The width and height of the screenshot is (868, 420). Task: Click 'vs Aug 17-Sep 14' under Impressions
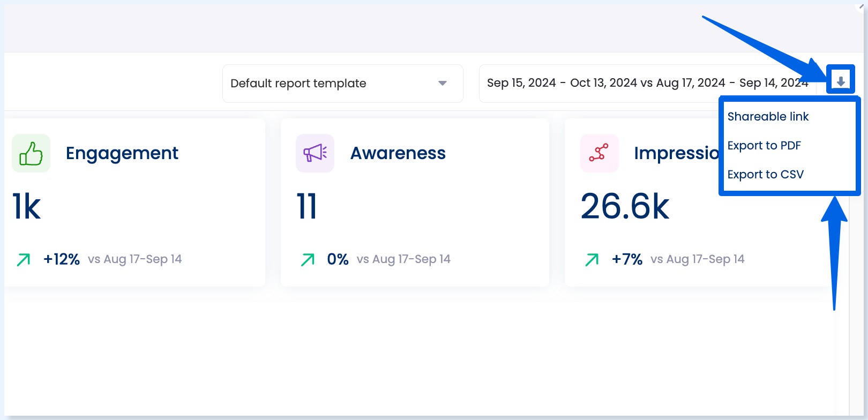click(x=698, y=259)
